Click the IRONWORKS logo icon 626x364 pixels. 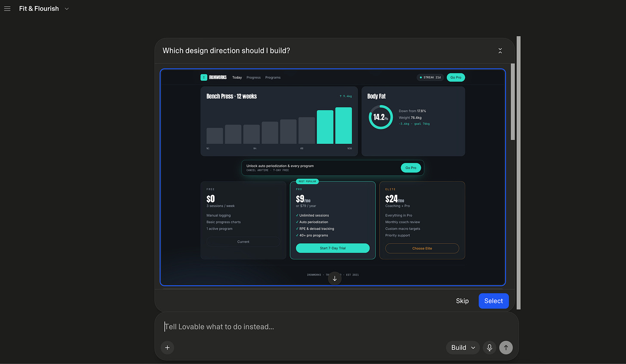[x=204, y=77]
